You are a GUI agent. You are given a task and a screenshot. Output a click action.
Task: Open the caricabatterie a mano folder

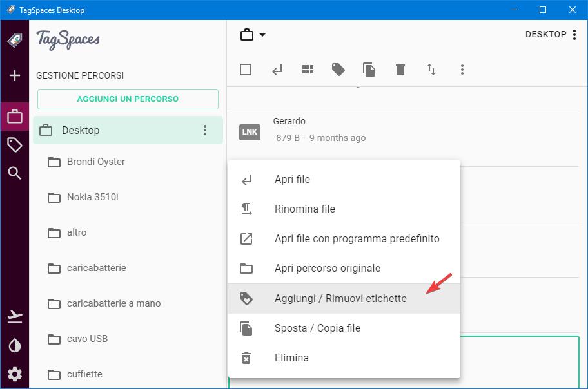[x=113, y=303]
